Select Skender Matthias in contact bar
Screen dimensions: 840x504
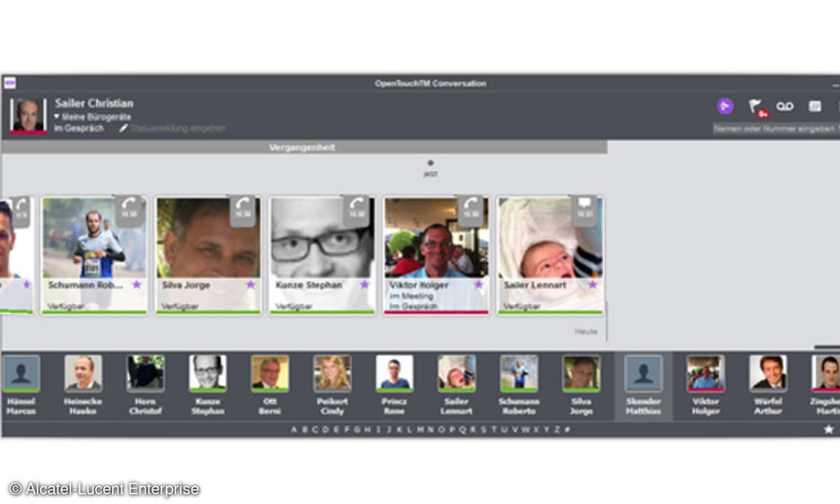click(x=643, y=386)
